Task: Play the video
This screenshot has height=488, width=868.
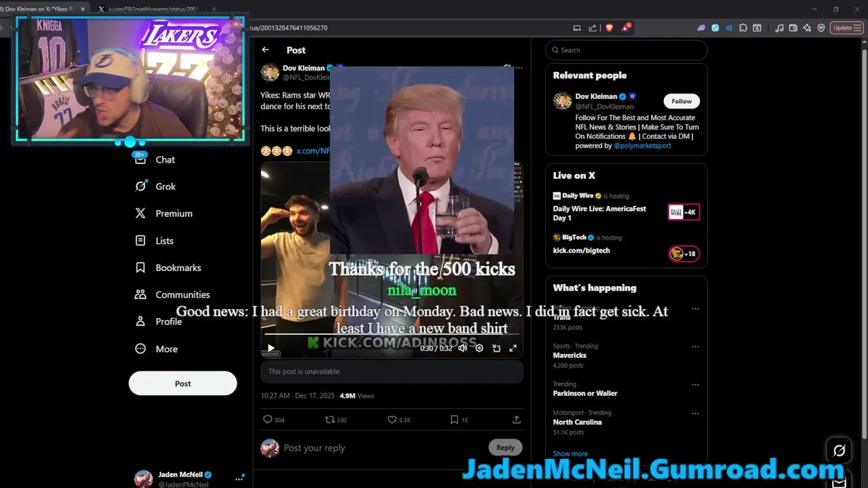Action: (271, 348)
